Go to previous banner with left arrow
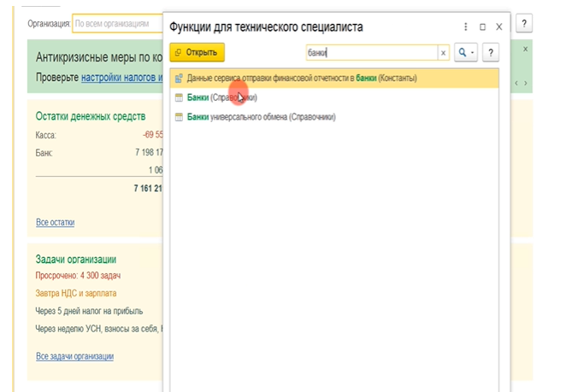The image size is (578, 392). 516,83
